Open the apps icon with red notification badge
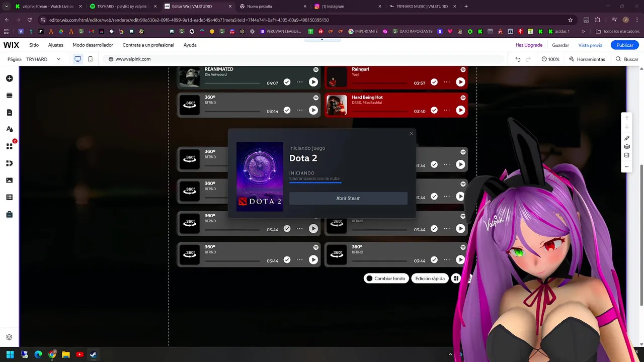644x362 pixels. coord(9,146)
